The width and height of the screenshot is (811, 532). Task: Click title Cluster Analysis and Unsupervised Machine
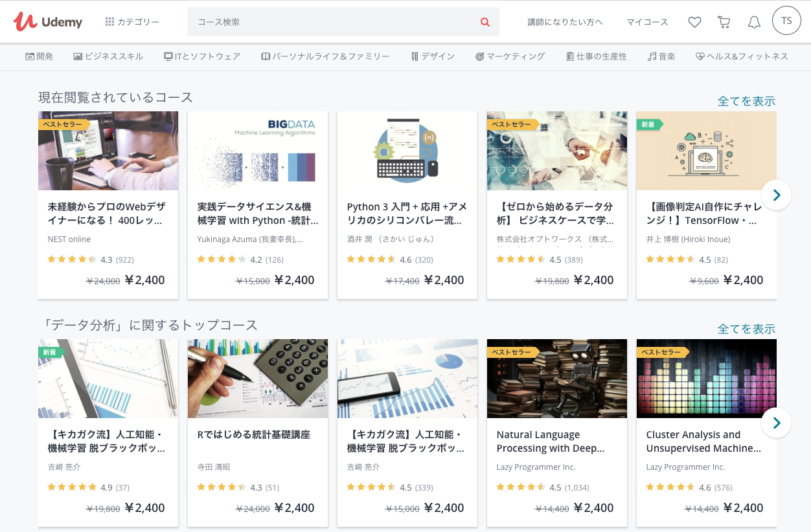[703, 441]
